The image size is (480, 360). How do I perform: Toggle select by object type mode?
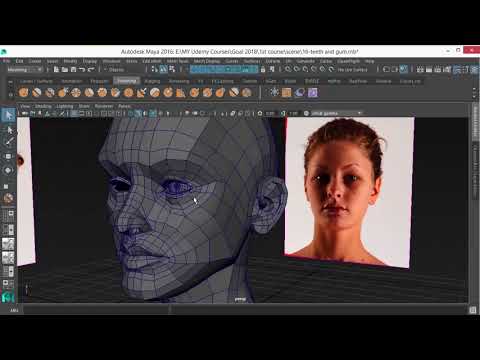163,69
